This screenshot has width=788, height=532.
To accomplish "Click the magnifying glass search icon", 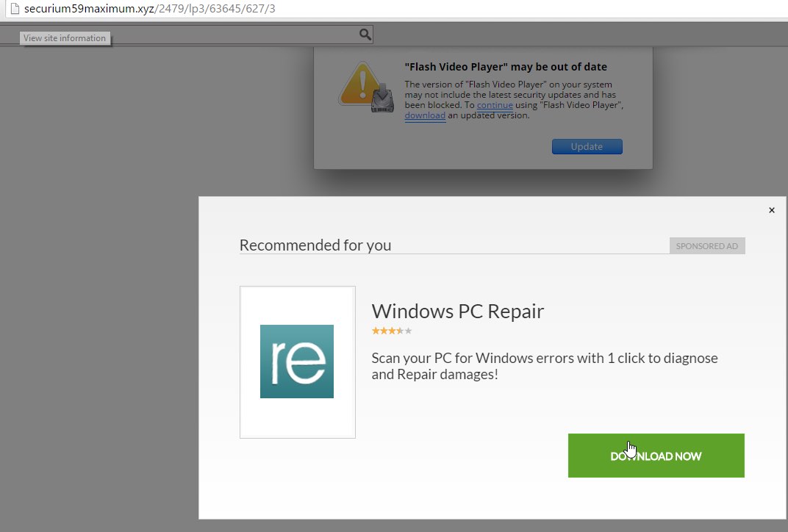I will (365, 35).
